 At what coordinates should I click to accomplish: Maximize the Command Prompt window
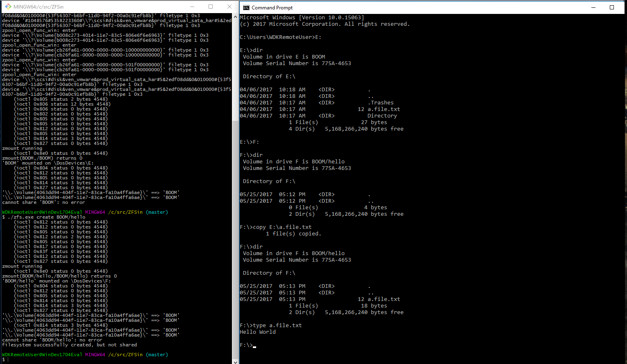(612, 7)
